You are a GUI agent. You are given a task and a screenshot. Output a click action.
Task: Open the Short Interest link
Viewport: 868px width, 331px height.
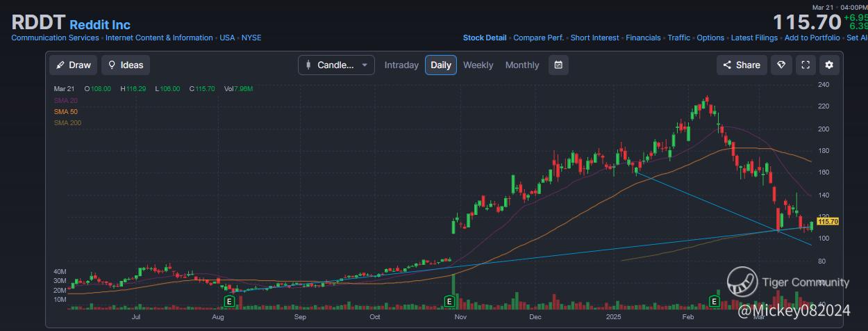pos(595,38)
